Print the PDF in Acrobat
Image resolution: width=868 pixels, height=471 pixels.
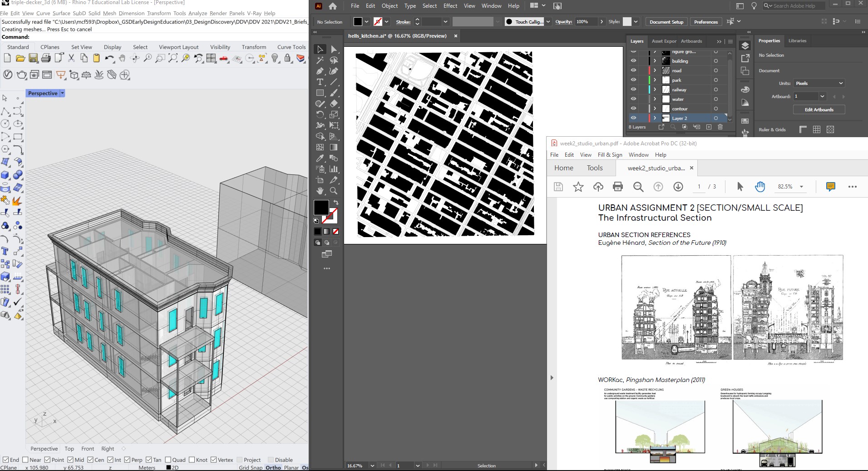pos(617,187)
